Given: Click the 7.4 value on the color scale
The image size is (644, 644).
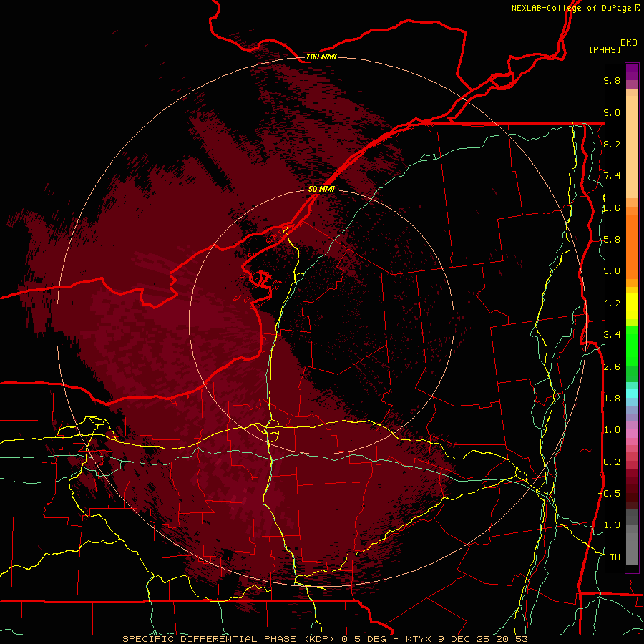Looking at the screenshot, I should (612, 176).
